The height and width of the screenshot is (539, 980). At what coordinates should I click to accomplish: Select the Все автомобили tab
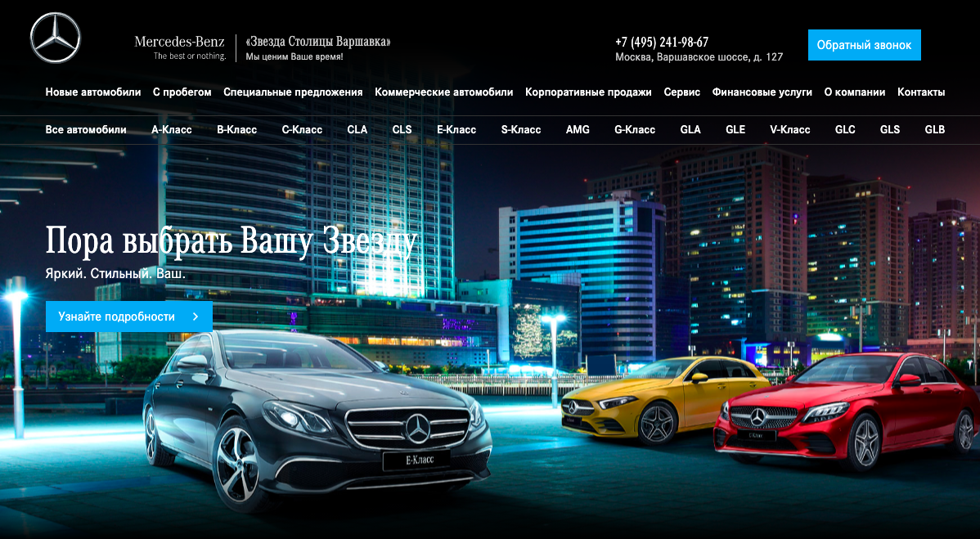pos(86,130)
